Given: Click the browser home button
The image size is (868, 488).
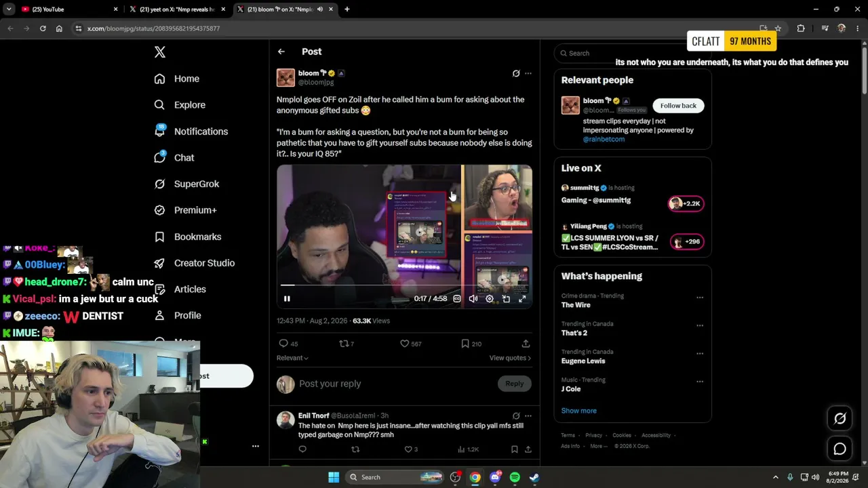Looking at the screenshot, I should (59, 28).
